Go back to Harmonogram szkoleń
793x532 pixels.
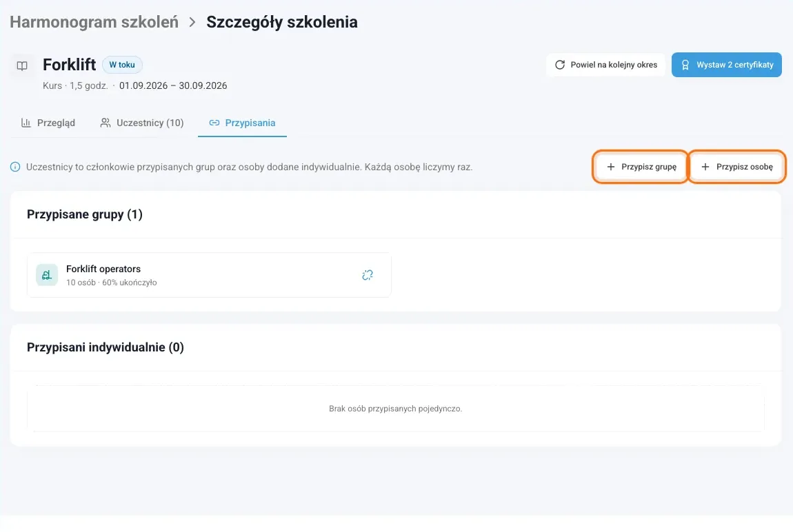(94, 22)
